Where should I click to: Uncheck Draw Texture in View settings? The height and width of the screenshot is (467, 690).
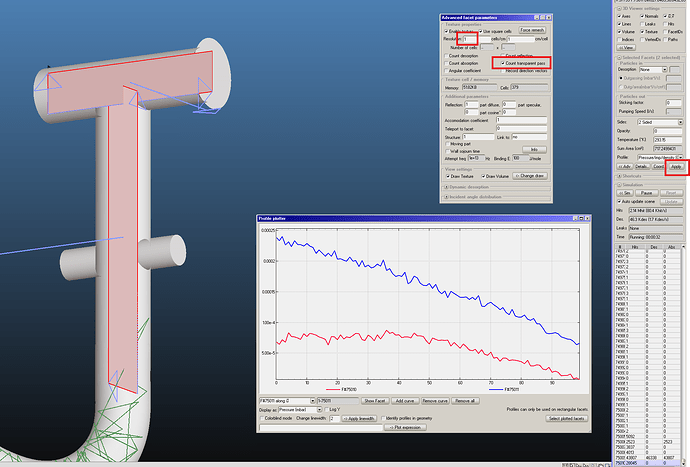446,176
